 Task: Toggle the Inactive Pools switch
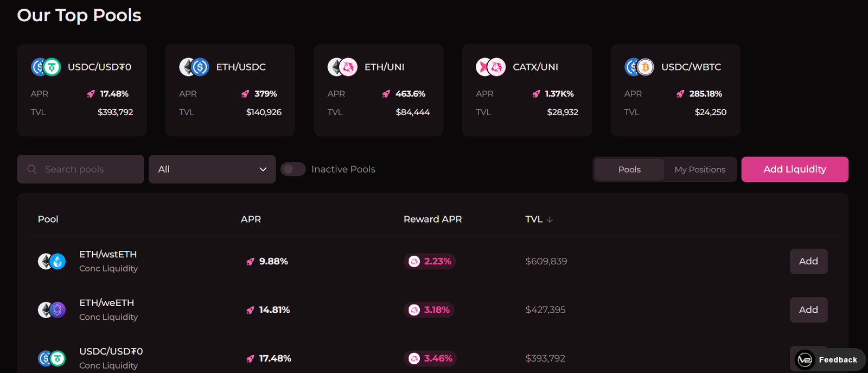tap(293, 169)
